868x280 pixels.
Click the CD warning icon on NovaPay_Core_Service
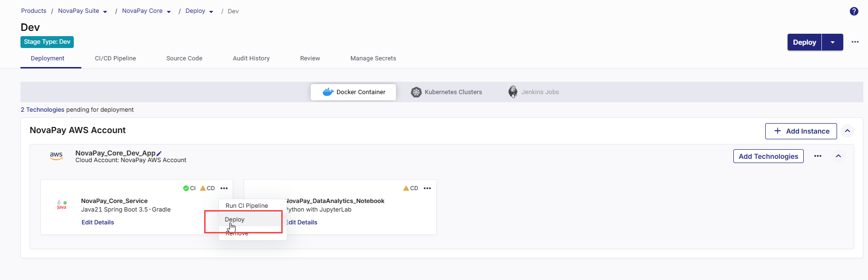[203, 188]
